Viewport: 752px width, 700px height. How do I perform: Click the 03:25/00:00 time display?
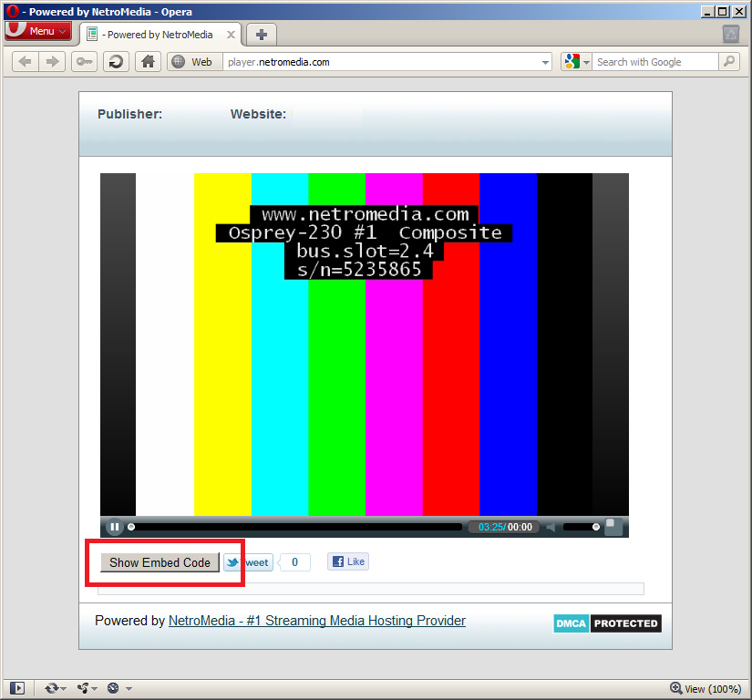(x=505, y=527)
